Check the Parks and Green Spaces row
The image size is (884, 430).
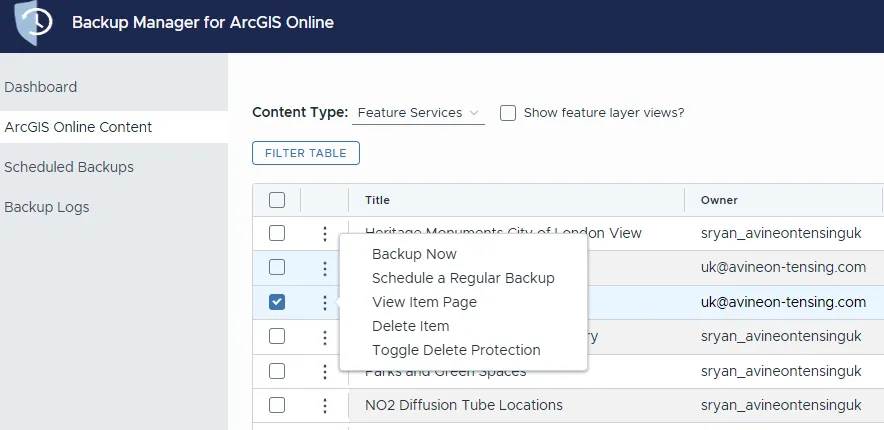(277, 371)
